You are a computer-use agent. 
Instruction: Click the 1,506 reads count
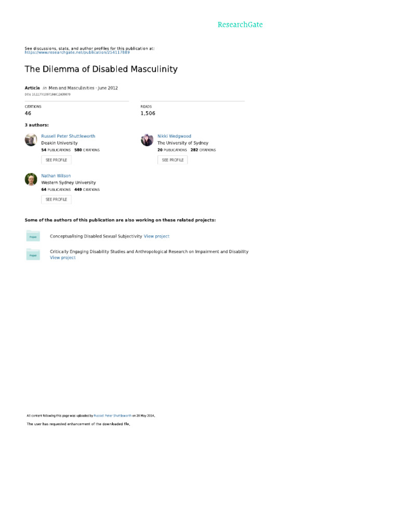coord(148,113)
